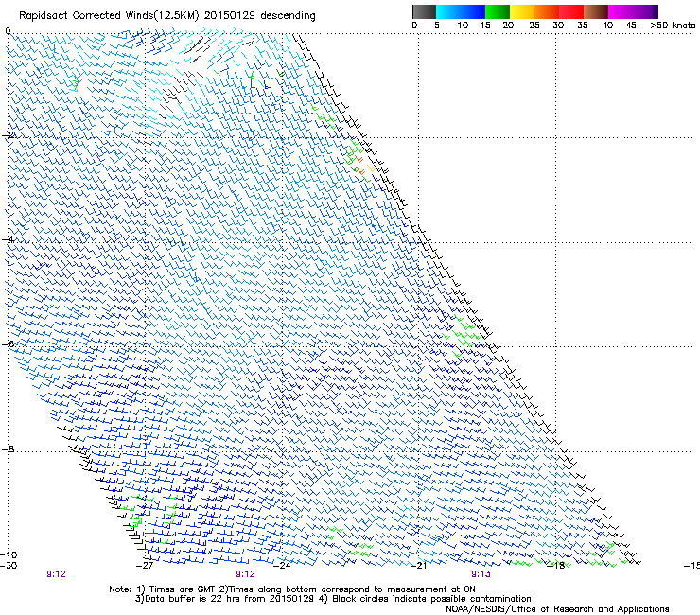The image size is (700, 615).
Task: Click the legend label '45'
Action: pyautogui.click(x=631, y=26)
